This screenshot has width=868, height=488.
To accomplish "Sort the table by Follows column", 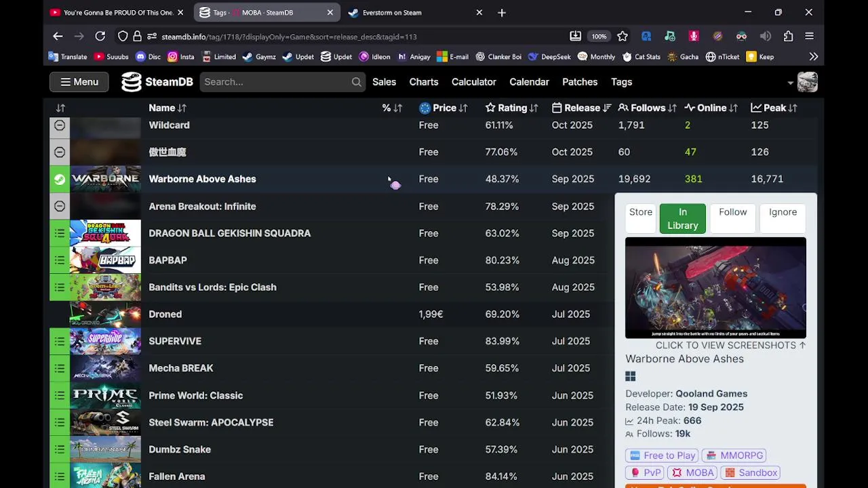I will [648, 108].
